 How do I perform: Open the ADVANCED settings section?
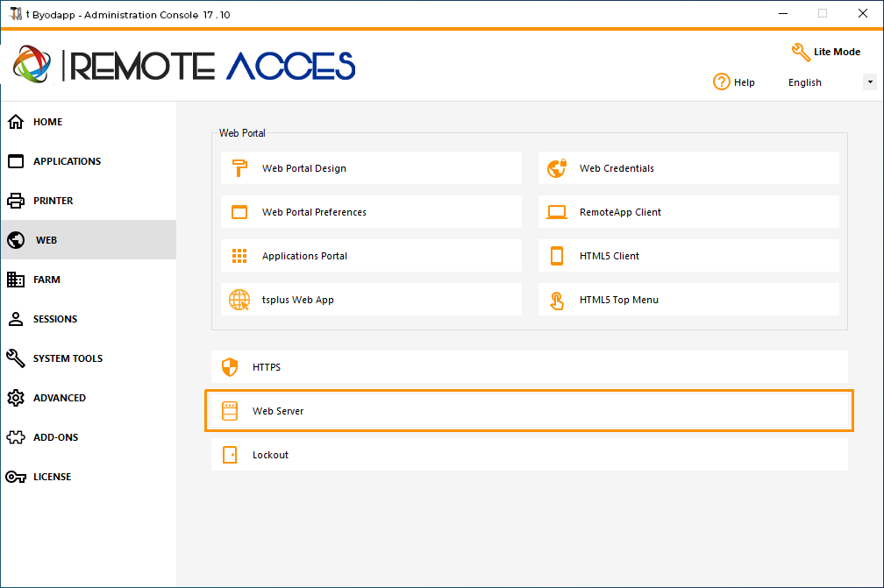click(89, 398)
